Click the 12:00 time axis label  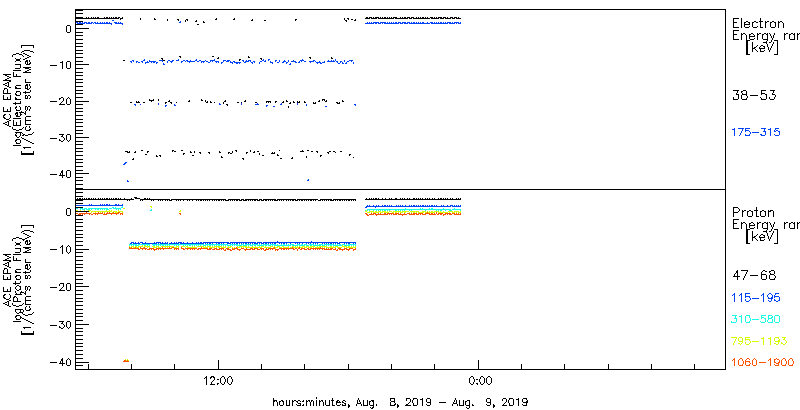pyautogui.click(x=218, y=380)
